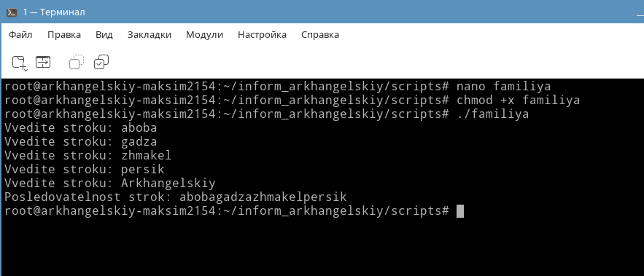The image size is (644, 276).
Task: Click the Split View toolbar icon
Action: click(43, 63)
